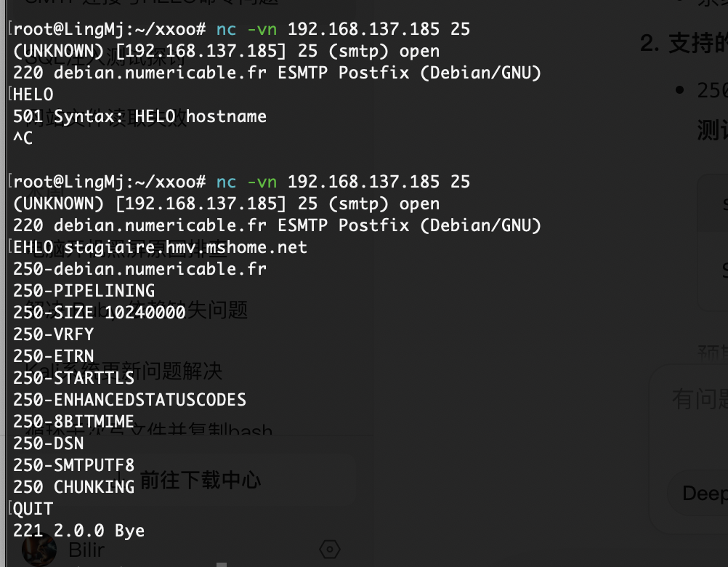
Task: Select the 2. 支持的 heading text
Action: [x=684, y=43]
